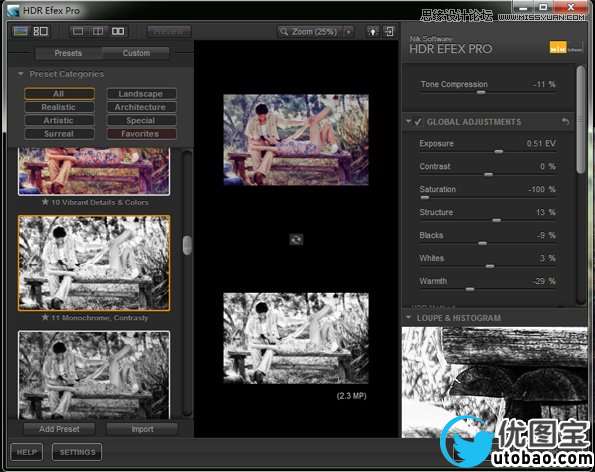Click the disabled Preview button in toolbar
This screenshot has height=472, width=595.
(x=169, y=31)
